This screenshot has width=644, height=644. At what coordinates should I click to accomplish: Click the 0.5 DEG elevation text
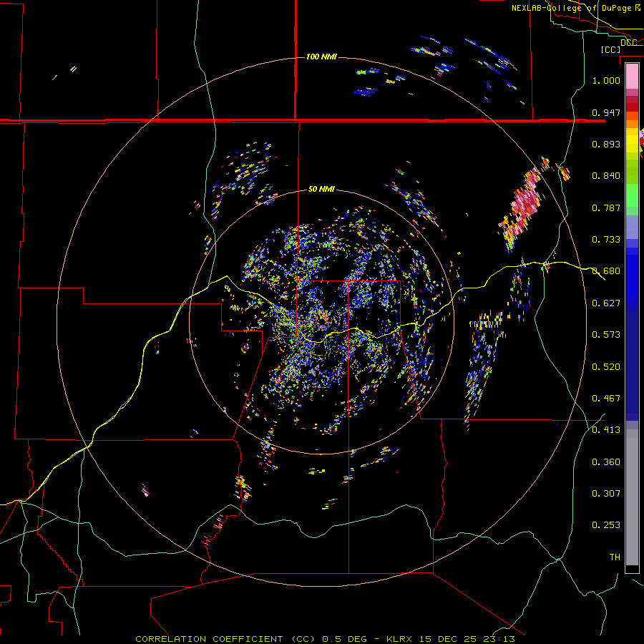[x=345, y=639]
